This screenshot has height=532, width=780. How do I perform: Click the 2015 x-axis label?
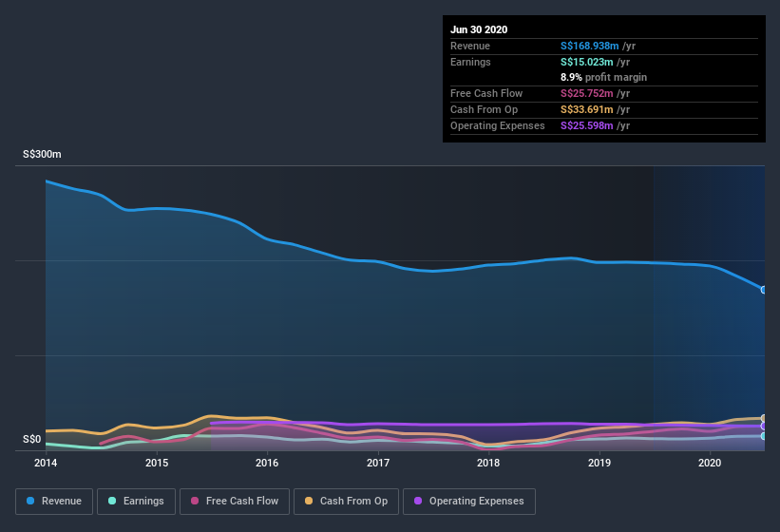pyautogui.click(x=157, y=463)
